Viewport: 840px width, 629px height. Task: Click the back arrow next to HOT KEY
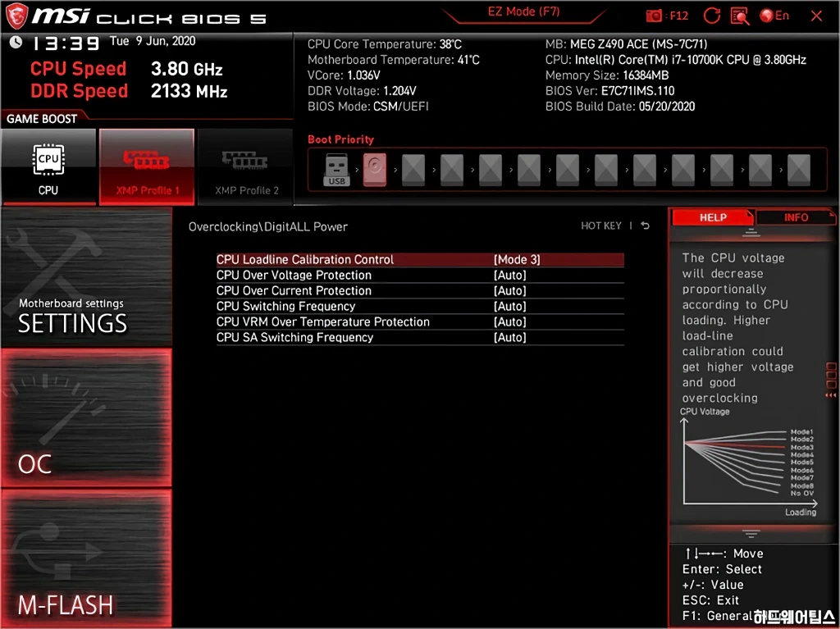pos(645,226)
